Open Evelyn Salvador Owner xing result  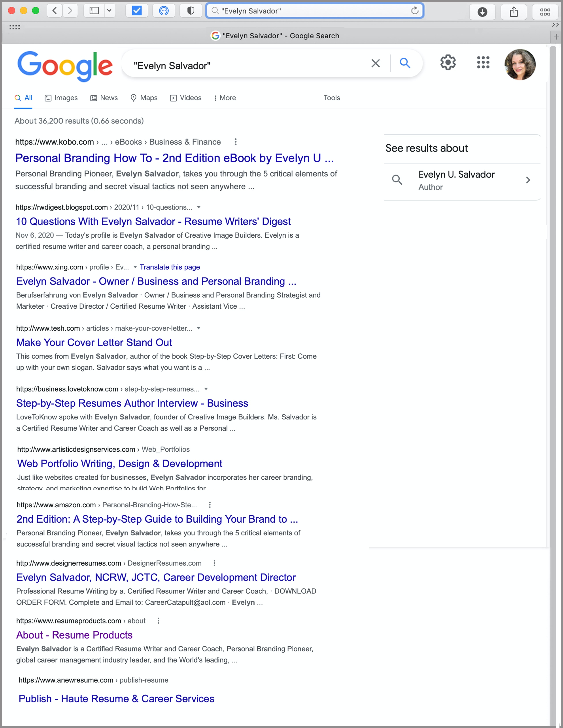click(157, 281)
